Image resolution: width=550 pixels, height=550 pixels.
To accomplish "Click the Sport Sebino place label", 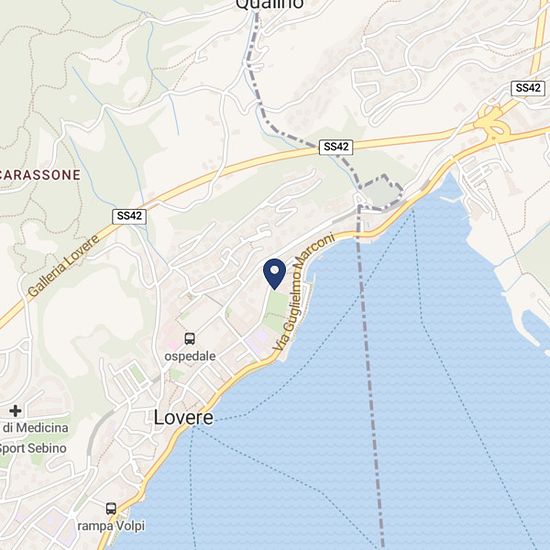I will [x=33, y=448].
